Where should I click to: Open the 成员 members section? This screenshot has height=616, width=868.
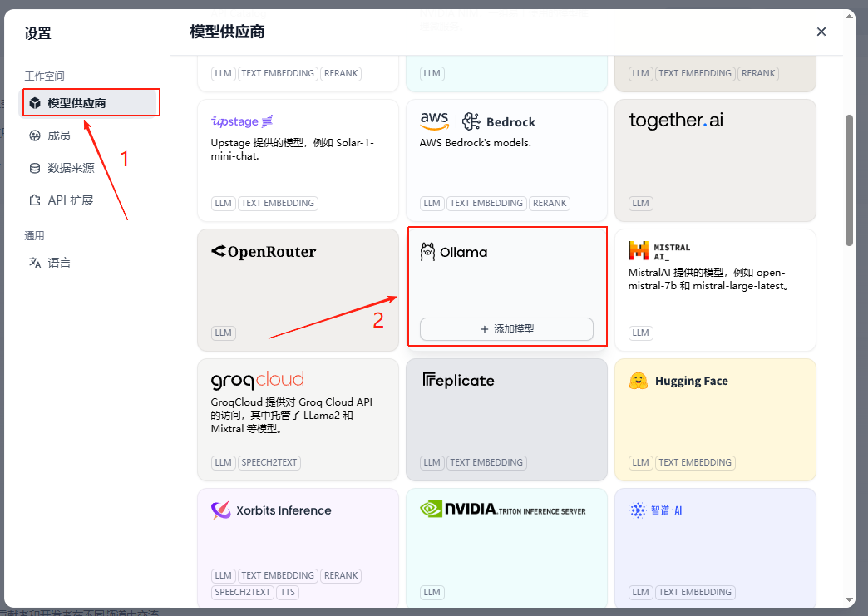click(58, 136)
